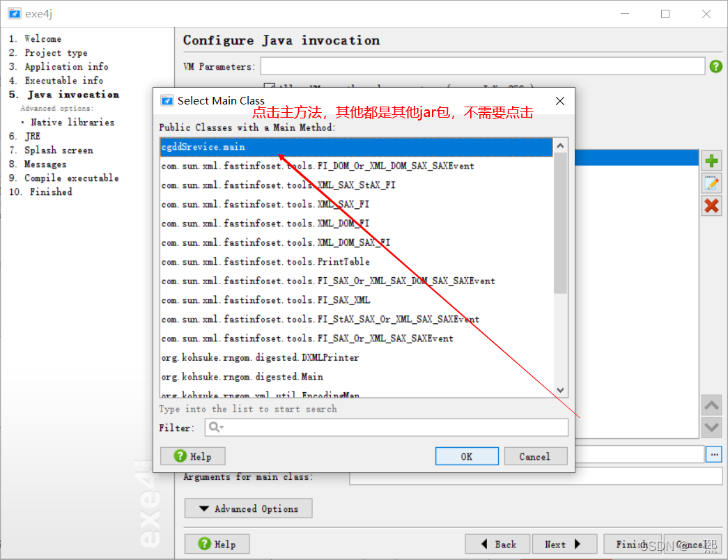728x560 pixels.
Task: Expand the Advanced Options section
Action: [248, 508]
